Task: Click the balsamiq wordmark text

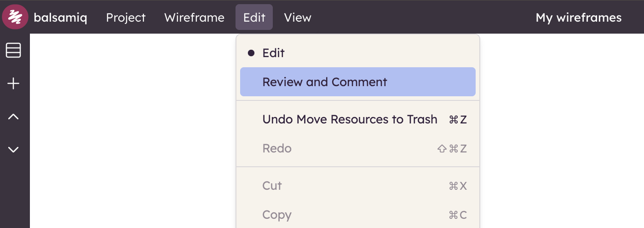Action: pos(60,18)
